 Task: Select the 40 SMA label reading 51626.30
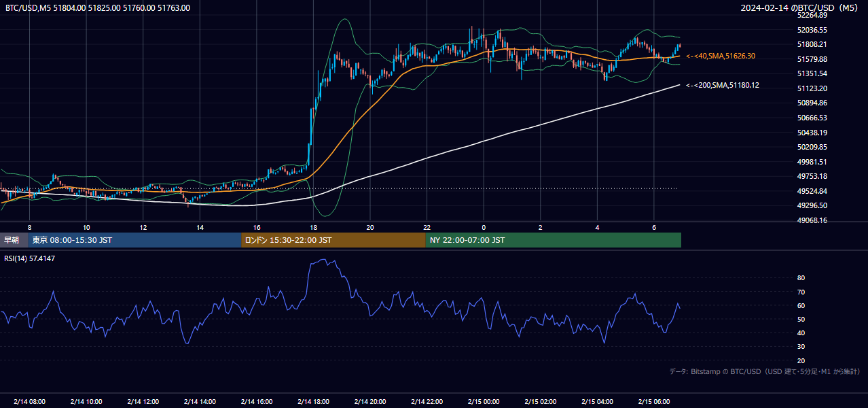pyautogui.click(x=721, y=56)
